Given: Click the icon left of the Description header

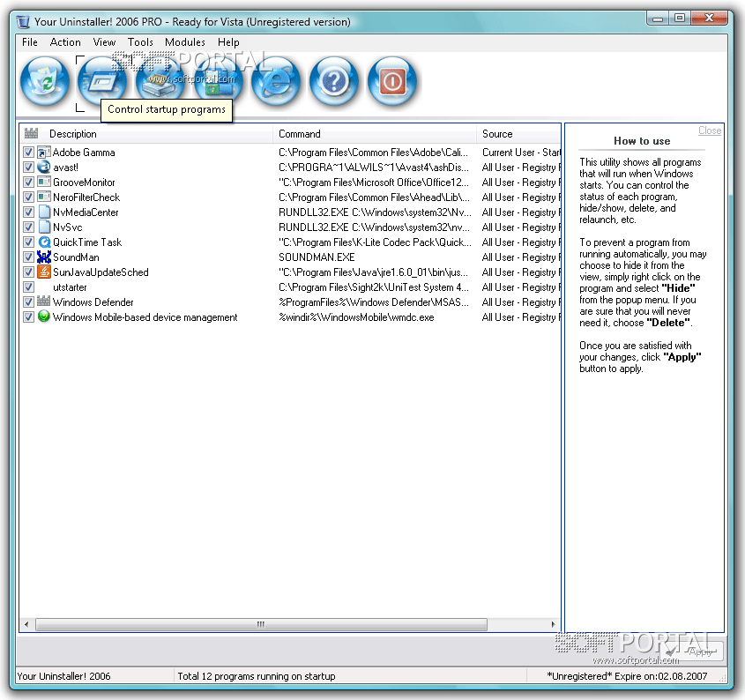Looking at the screenshot, I should click(32, 133).
